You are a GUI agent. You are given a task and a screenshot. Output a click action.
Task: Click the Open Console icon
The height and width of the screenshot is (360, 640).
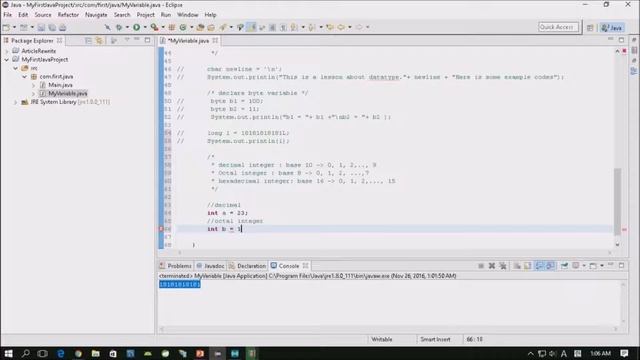point(593,266)
